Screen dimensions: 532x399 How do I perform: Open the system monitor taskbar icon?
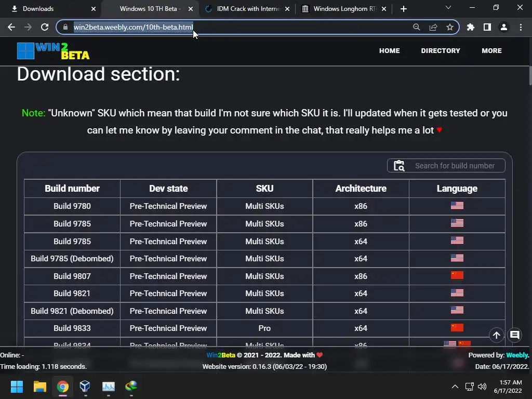click(x=109, y=387)
